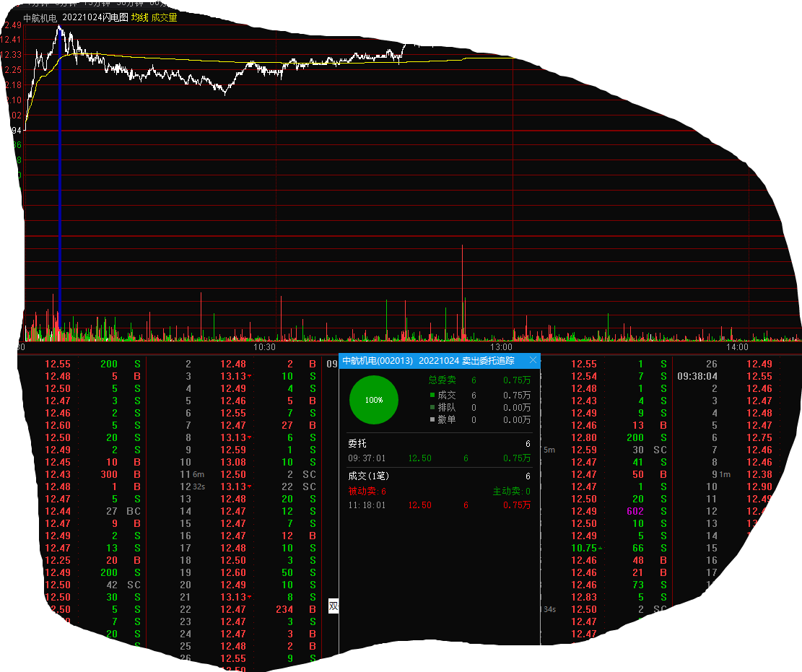Image resolution: width=802 pixels, height=672 pixels.
Task: Toggle the 均线 moving average line
Action: pos(139,17)
